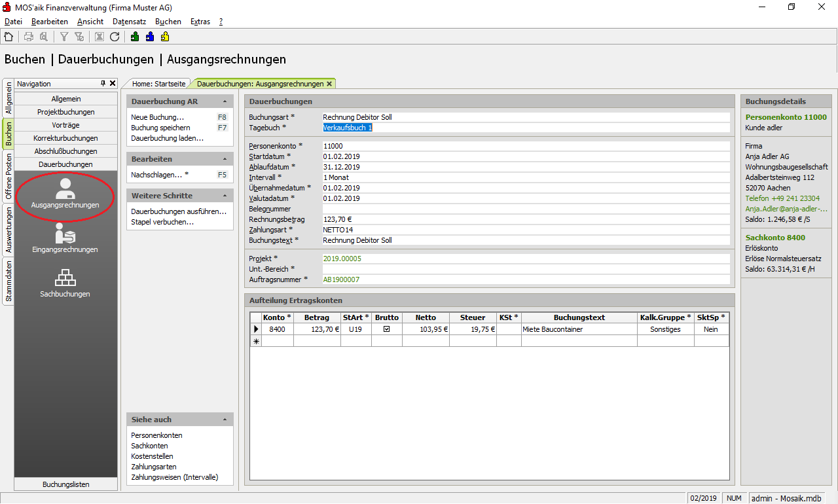Click Dauerbuchungen ausführen in Weitere Schritte
Screen dimensions: 838x504
tap(179, 211)
